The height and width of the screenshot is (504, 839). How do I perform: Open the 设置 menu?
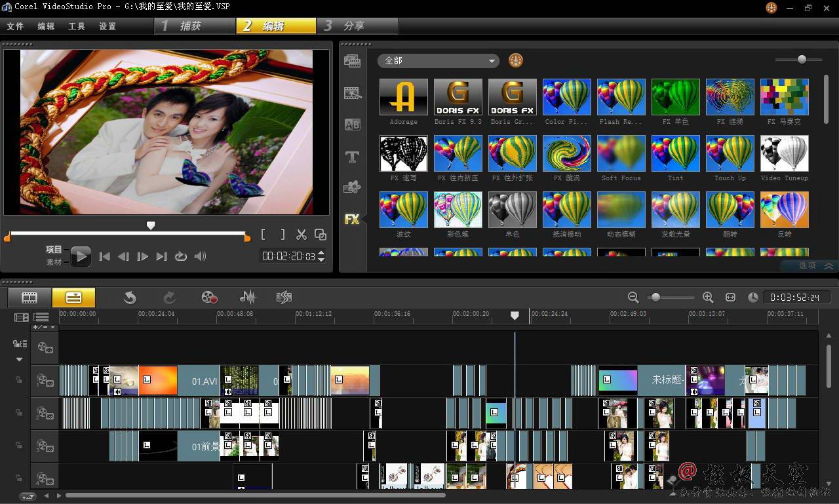[107, 26]
